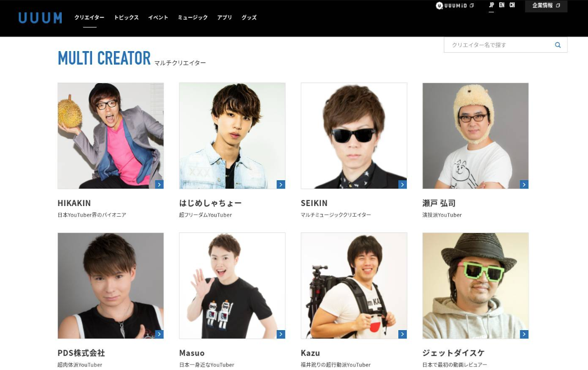The height and width of the screenshot is (370, 588).
Task: Focus the creator name search field
Action: (506, 45)
